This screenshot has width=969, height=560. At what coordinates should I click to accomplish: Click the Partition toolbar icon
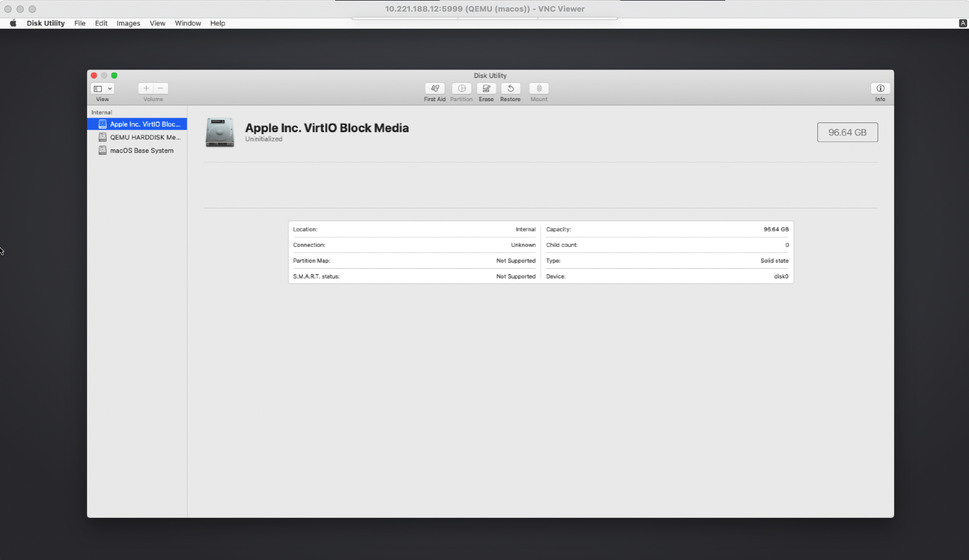click(x=461, y=88)
